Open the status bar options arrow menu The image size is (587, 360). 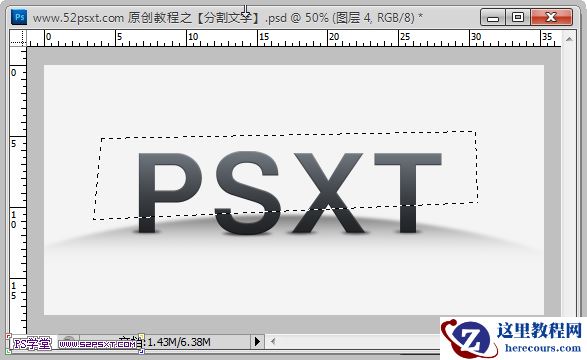pos(257,341)
